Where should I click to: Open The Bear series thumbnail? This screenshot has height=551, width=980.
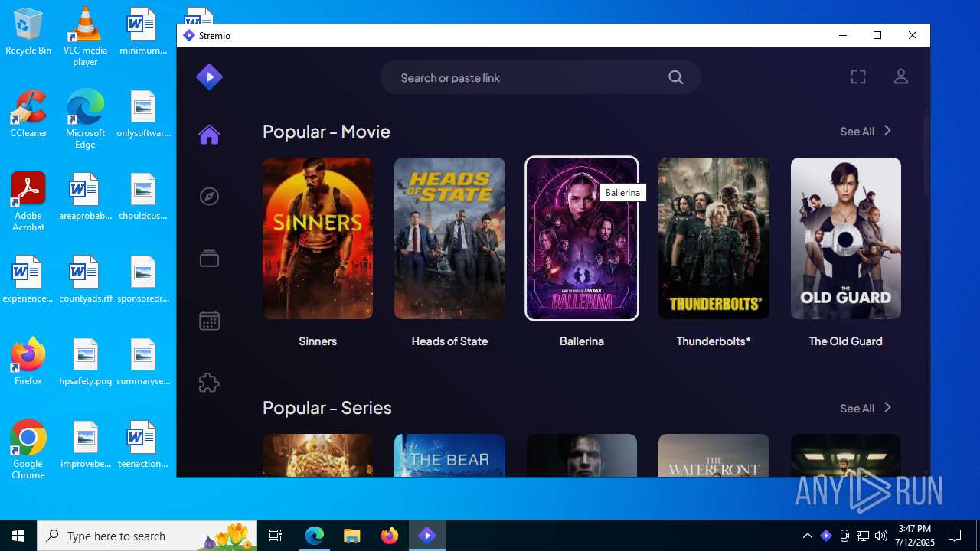pos(449,455)
